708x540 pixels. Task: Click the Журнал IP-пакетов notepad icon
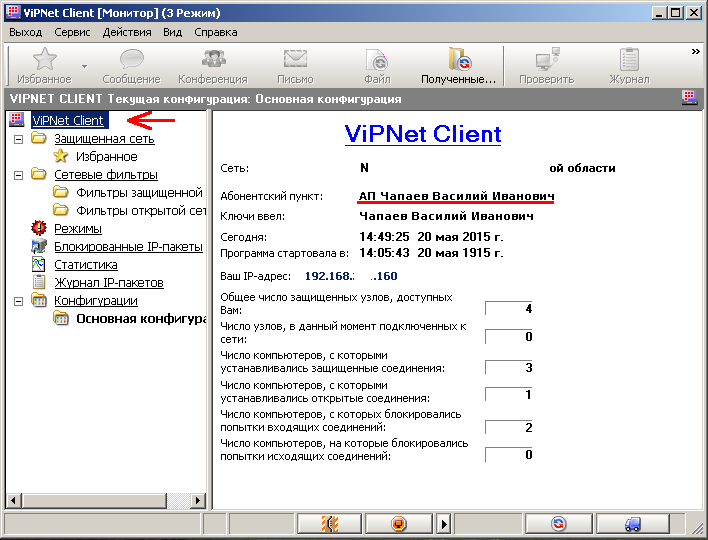point(39,282)
